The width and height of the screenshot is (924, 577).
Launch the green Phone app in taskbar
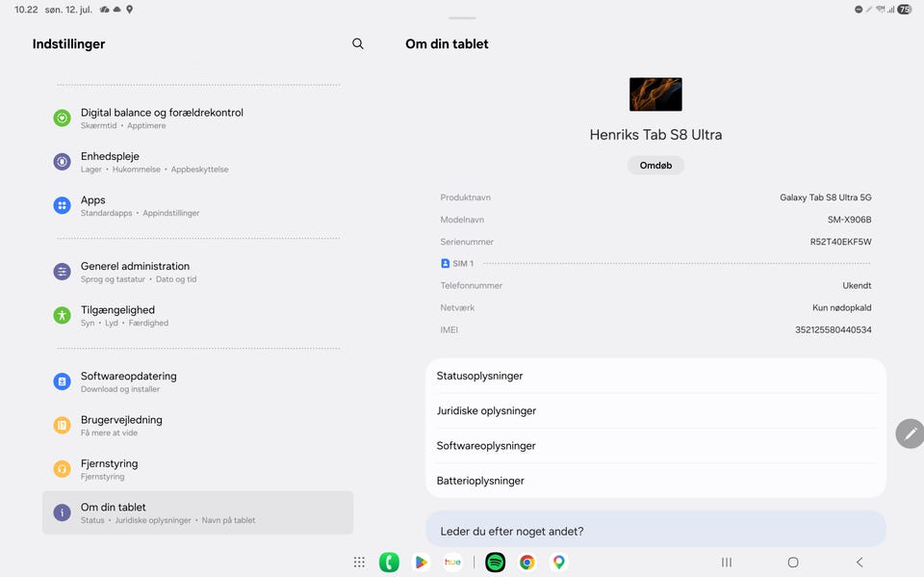tap(389, 563)
